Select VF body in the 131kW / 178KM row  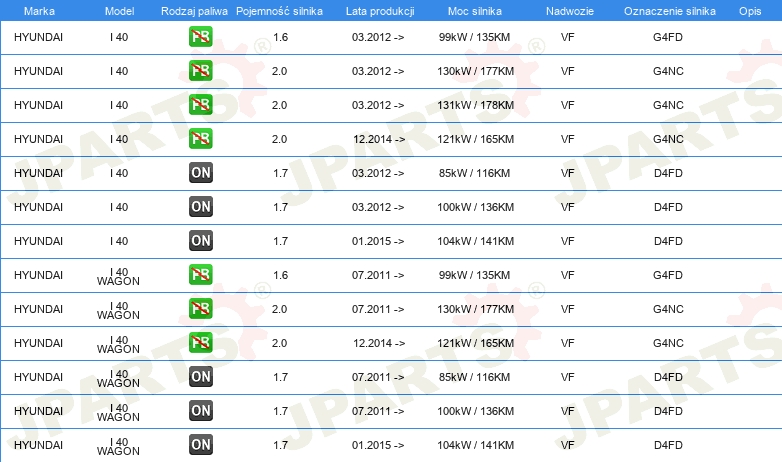[x=568, y=105]
